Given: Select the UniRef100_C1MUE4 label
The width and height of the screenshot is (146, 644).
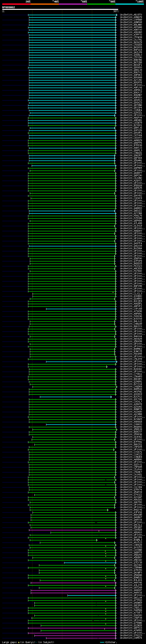Looking at the screenshot, I should pyautogui.click(x=131, y=110).
